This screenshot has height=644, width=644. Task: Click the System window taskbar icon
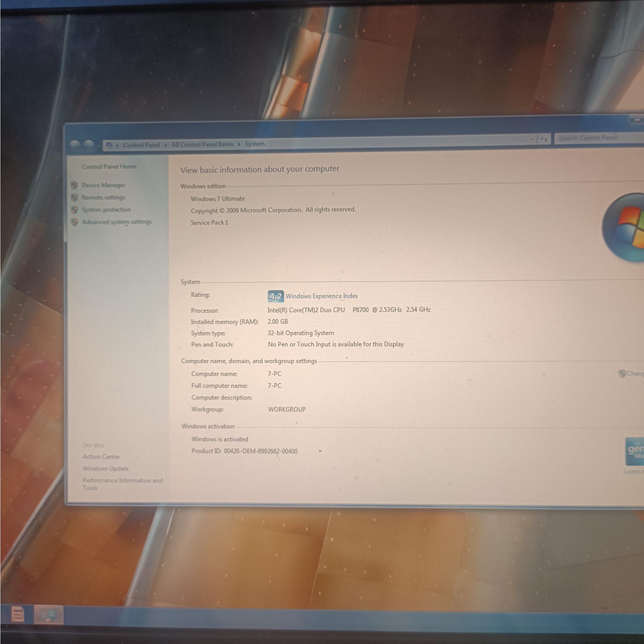click(49, 614)
